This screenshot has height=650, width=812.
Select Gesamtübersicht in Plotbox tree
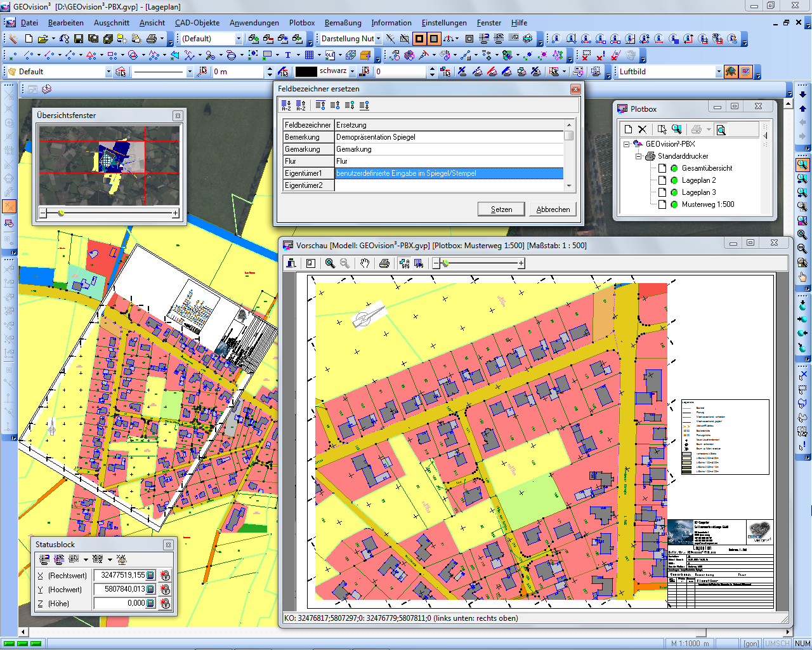[x=707, y=168]
